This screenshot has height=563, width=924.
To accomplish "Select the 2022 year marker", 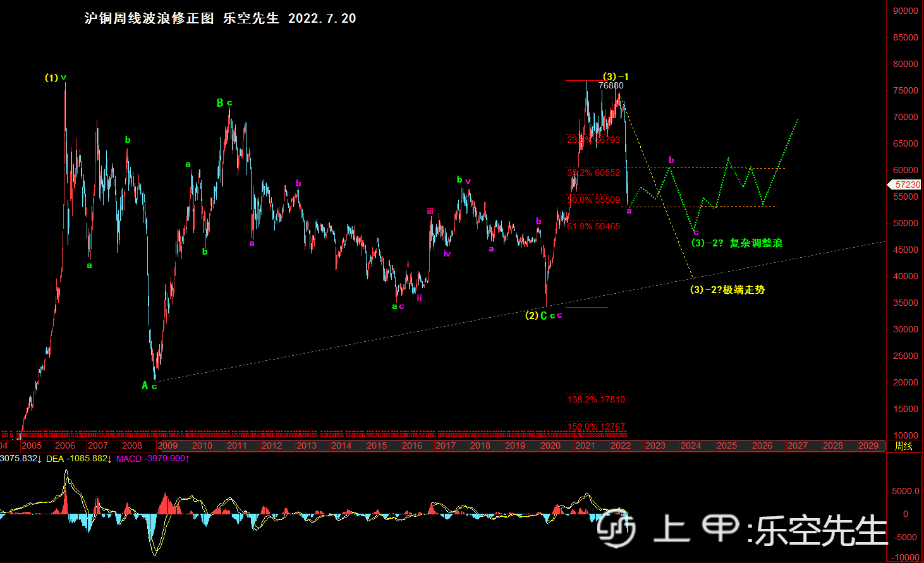I will (x=621, y=445).
